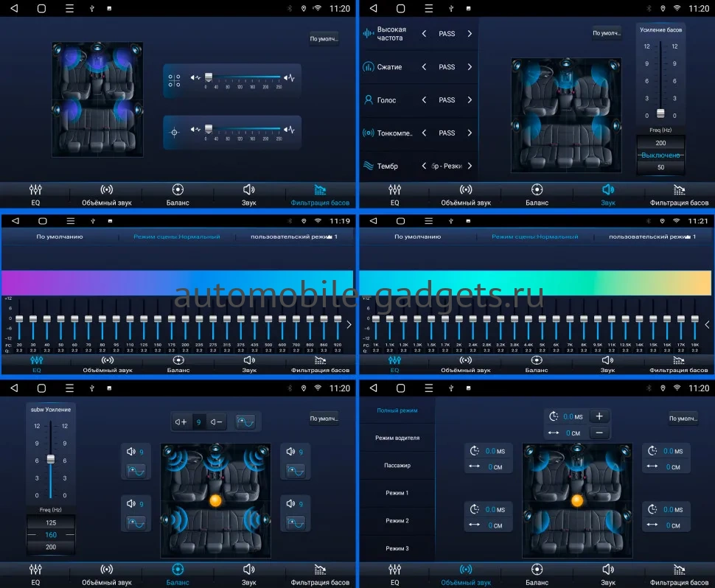Click left arrow of the Тембр setting

click(x=424, y=167)
